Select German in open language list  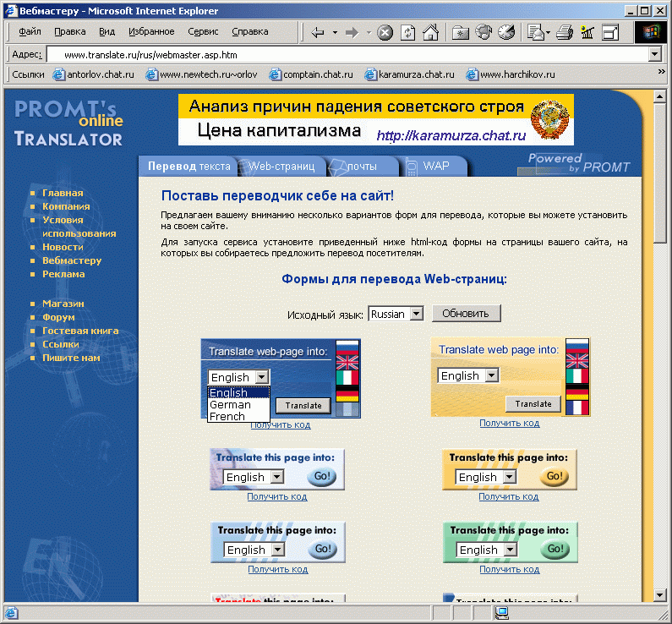tap(238, 404)
